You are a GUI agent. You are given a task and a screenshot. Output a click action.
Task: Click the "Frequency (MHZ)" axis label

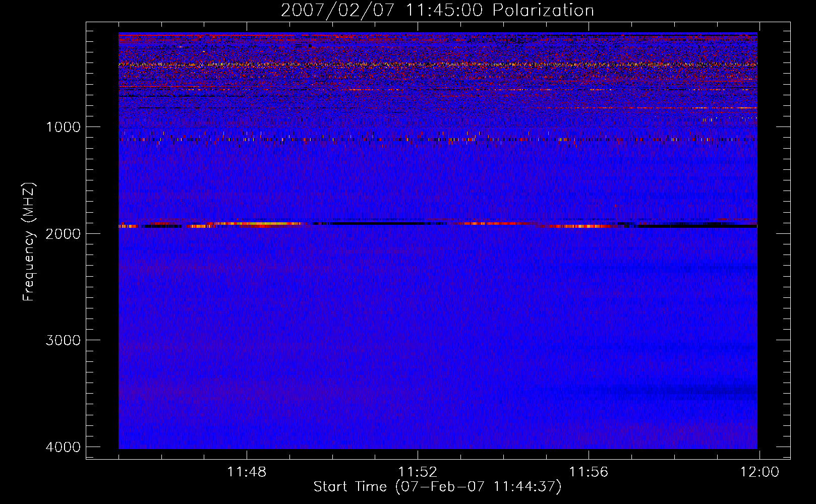[29, 242]
